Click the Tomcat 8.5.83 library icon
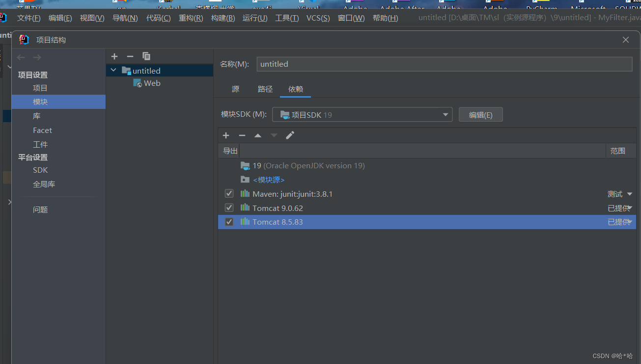641x364 pixels. pyautogui.click(x=245, y=222)
